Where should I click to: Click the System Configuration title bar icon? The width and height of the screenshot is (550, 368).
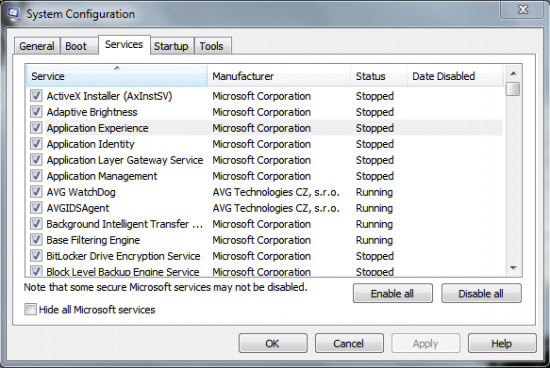(13, 14)
